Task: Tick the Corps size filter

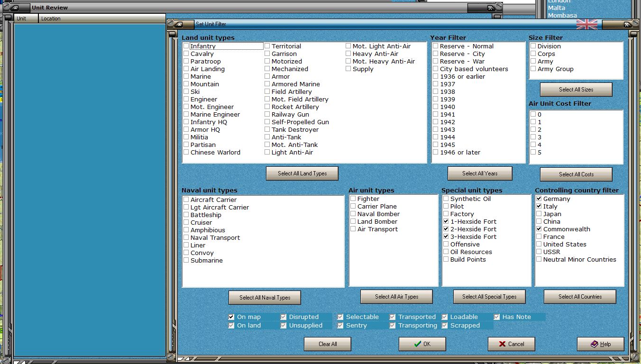Action: (533, 54)
